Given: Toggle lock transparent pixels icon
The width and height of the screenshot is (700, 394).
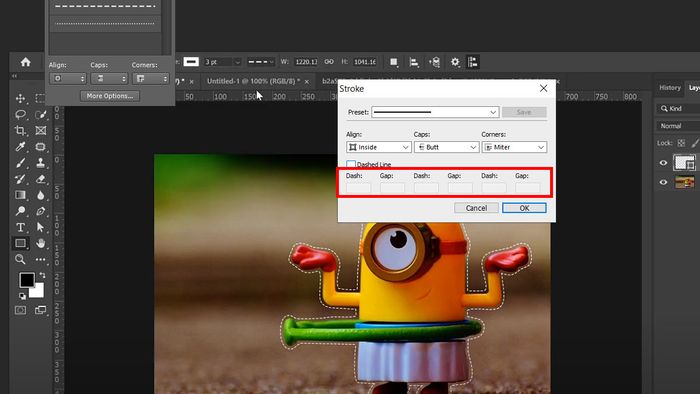Looking at the screenshot, I should [x=681, y=143].
